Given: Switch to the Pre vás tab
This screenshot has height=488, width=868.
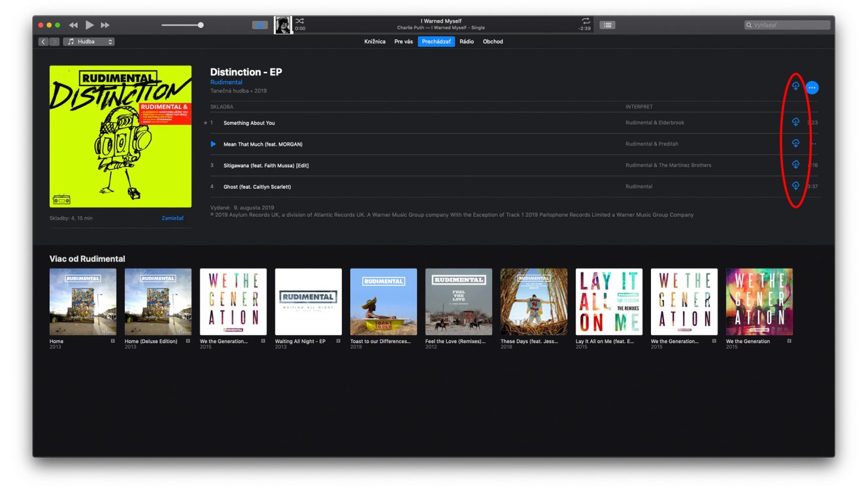Looking at the screenshot, I should [403, 42].
